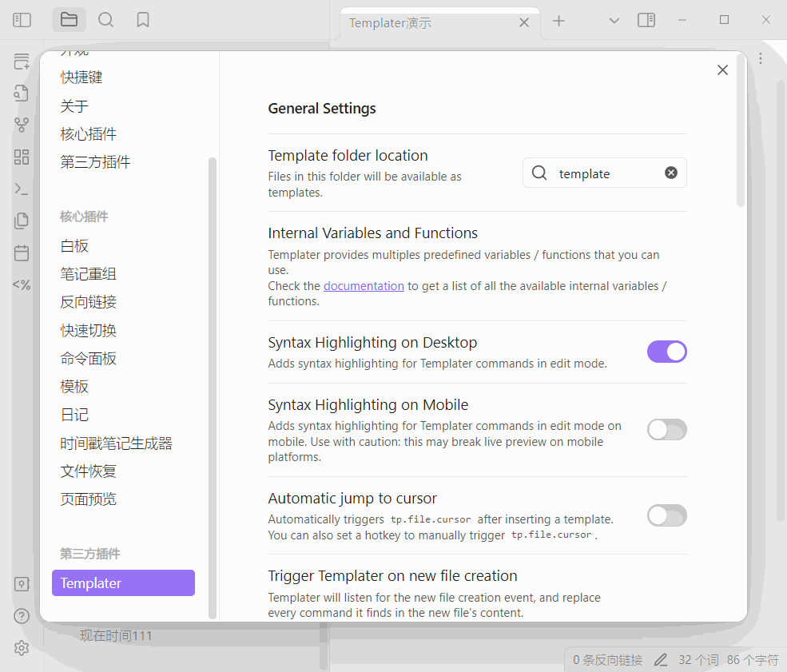Open the daily note calendar icon
787x672 pixels.
coord(22,253)
